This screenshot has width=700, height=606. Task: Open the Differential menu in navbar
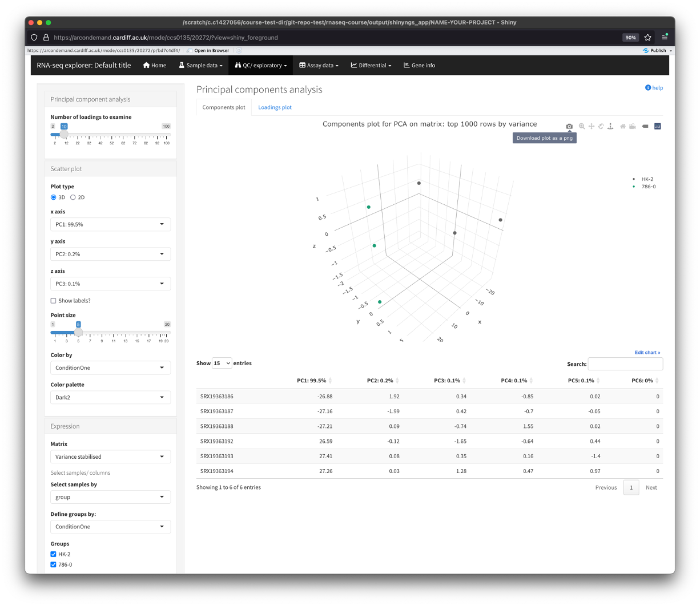[371, 66]
